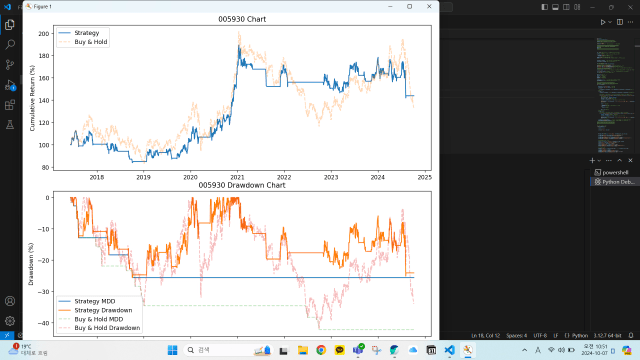
Task: Open the editor More Actions ellipsis
Action: pos(631,22)
